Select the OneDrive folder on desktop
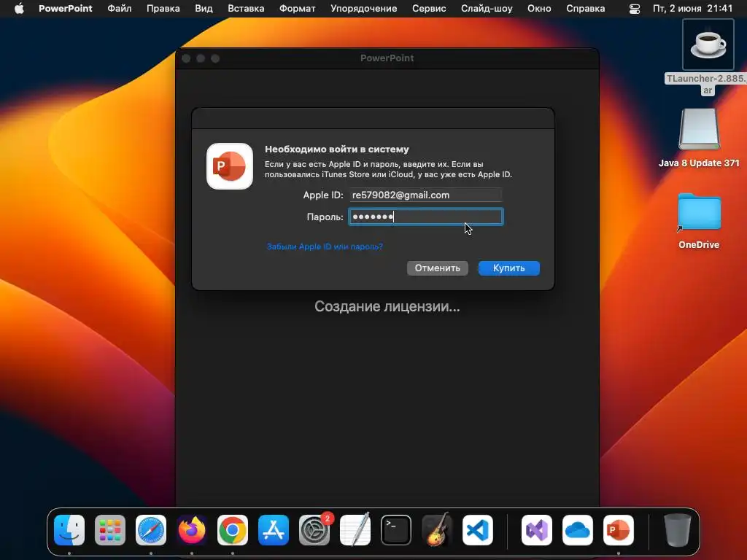 (x=699, y=212)
